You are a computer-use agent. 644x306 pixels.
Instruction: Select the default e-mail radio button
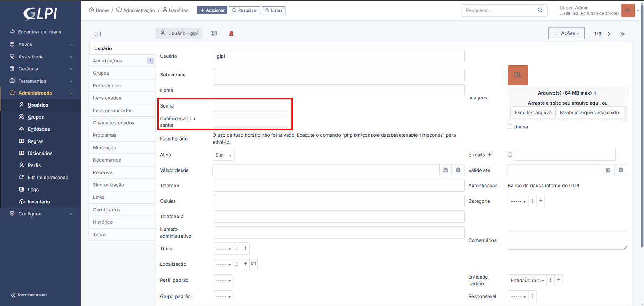(510, 155)
